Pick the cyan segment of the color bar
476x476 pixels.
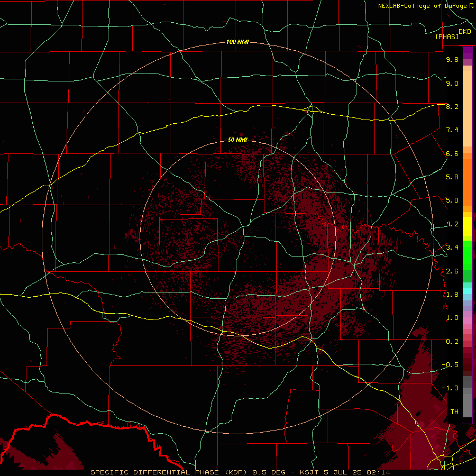tap(467, 291)
